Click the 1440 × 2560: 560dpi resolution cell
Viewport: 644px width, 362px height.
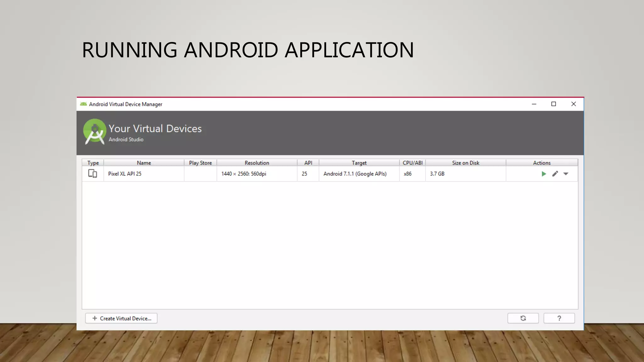point(257,174)
